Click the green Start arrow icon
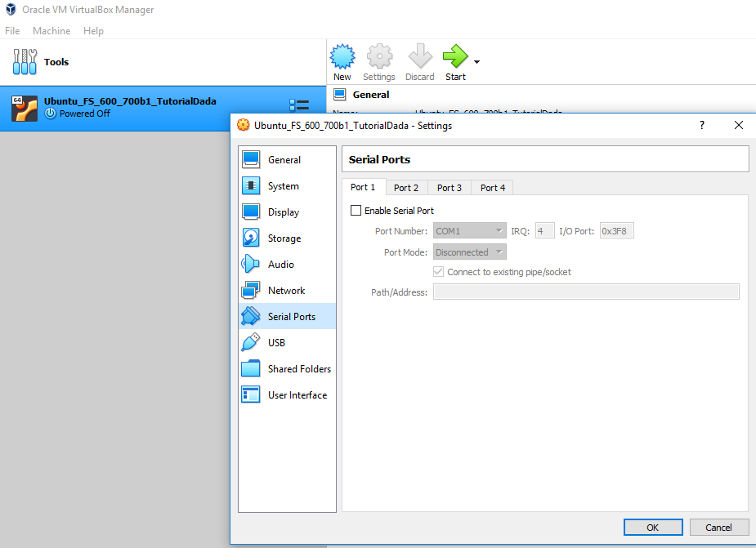Image resolution: width=756 pixels, height=548 pixels. (454, 57)
